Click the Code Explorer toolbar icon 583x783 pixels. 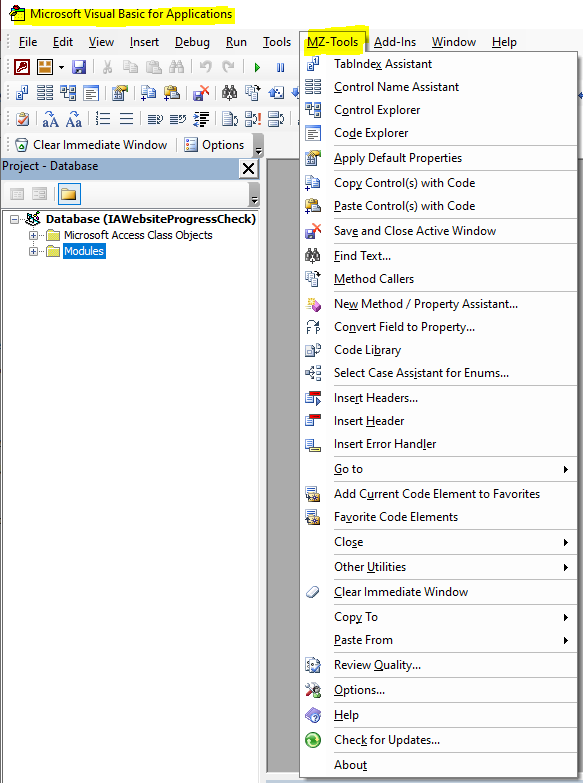[x=91, y=93]
